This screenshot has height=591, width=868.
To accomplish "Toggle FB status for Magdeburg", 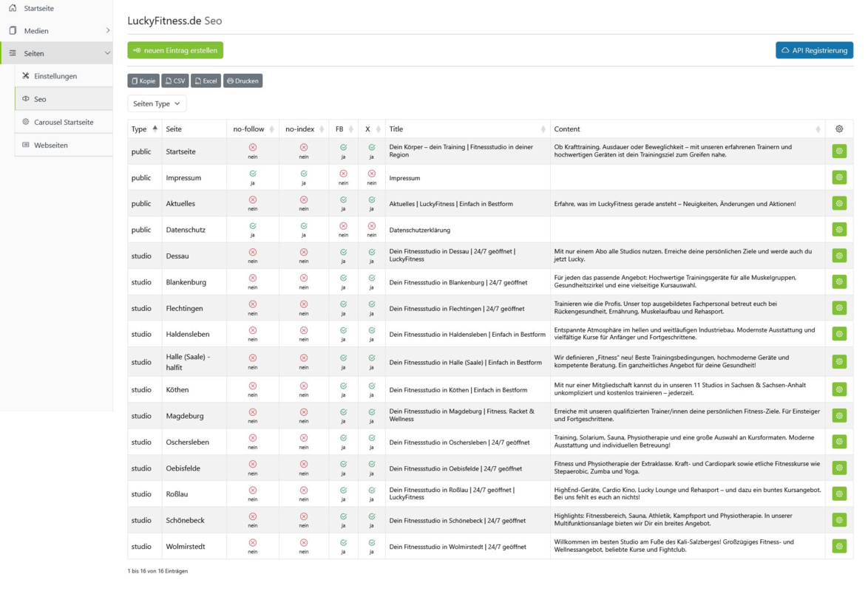I will tap(343, 412).
